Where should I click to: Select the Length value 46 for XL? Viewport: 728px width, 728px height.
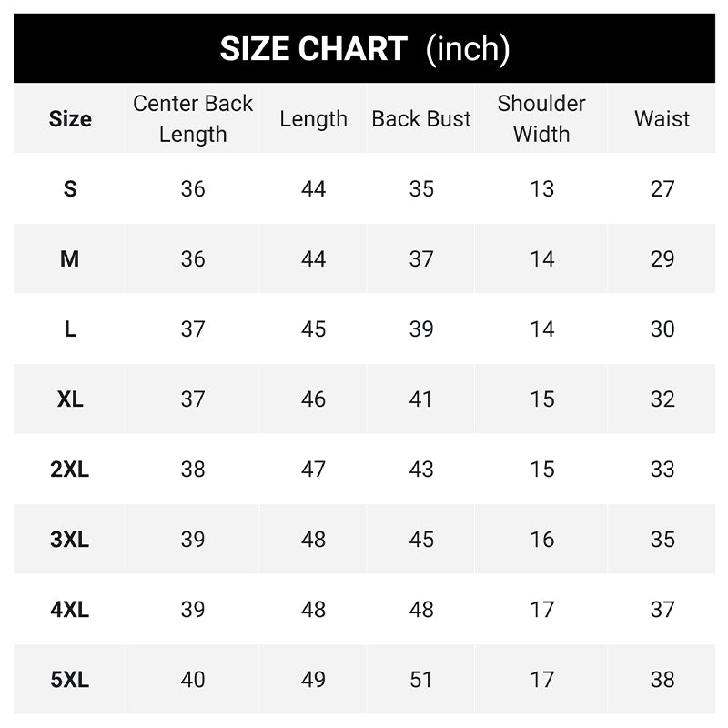(313, 399)
